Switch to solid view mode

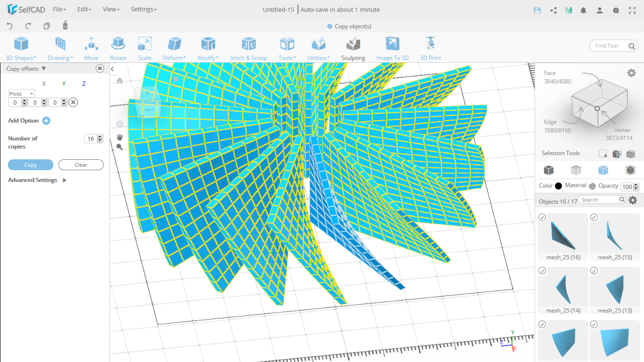(548, 170)
